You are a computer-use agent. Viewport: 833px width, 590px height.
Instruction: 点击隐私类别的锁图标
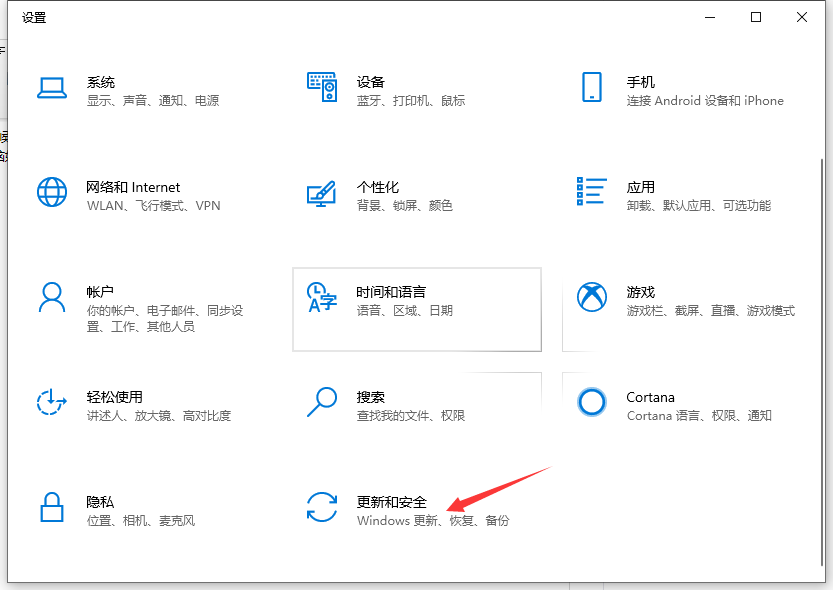[x=52, y=508]
